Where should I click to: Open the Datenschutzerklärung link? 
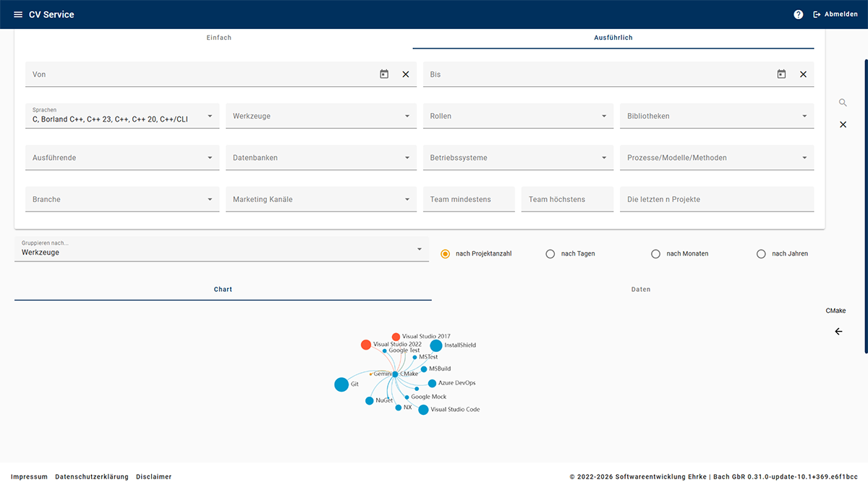point(92,476)
